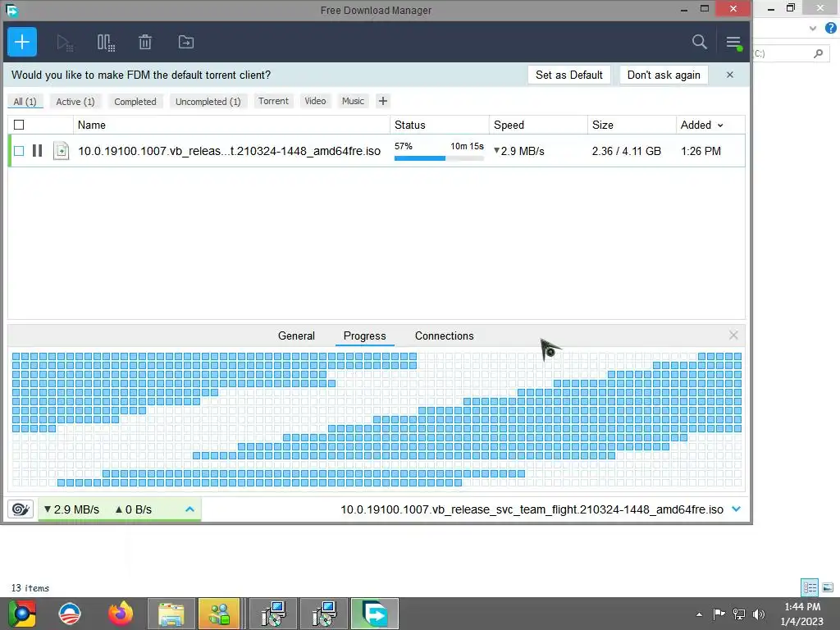
Task: Expand the chevron in the background window
Action: (813, 29)
